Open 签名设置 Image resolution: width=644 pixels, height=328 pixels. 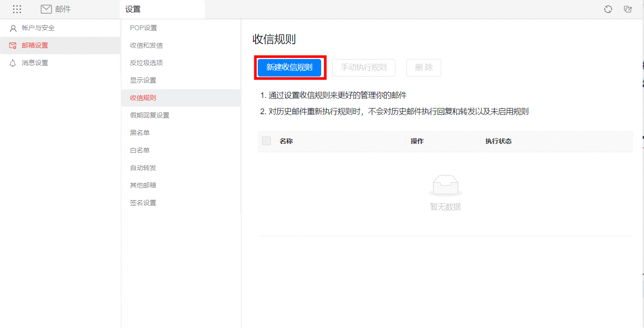(x=181, y=203)
